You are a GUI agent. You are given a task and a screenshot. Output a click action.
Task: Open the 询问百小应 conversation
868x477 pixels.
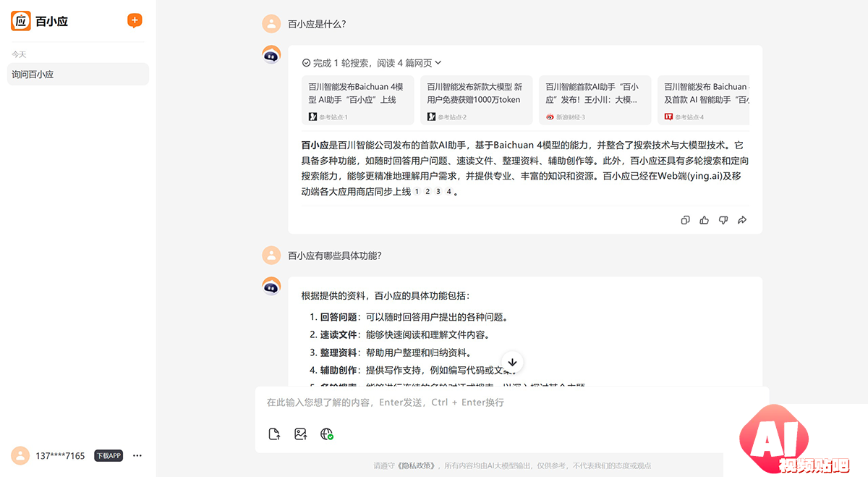click(x=78, y=74)
